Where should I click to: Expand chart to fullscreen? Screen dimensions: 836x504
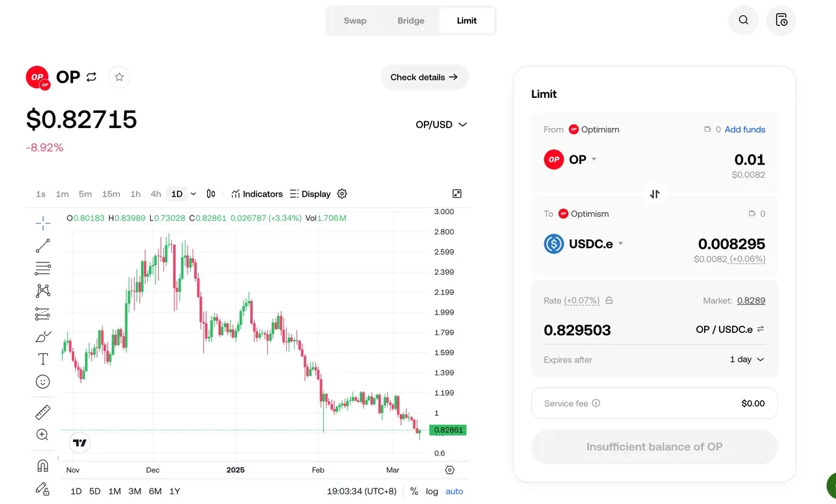coord(457,194)
